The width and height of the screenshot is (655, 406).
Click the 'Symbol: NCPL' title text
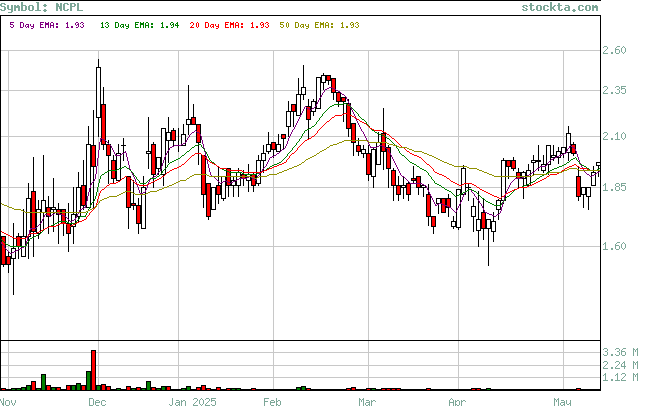[41, 7]
